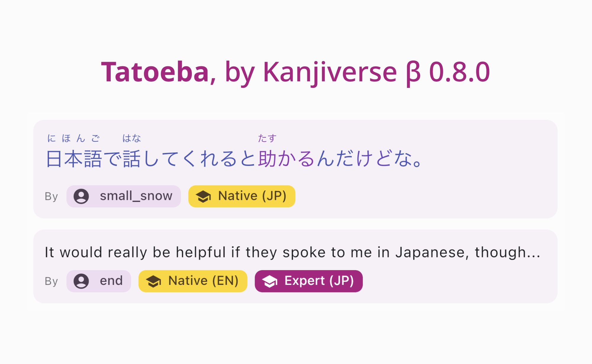This screenshot has height=364, width=592.
Task: Toggle furigana reading にほんご above 日本語
Action: click(73, 138)
